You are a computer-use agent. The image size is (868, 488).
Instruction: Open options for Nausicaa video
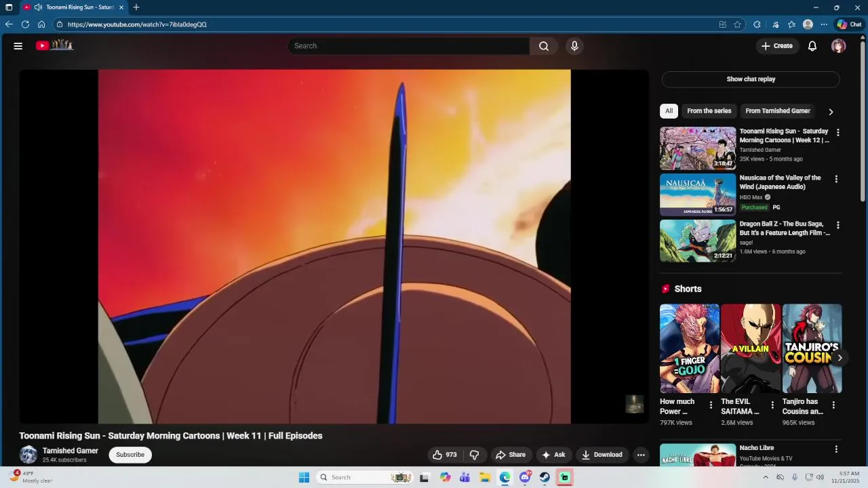coord(836,179)
